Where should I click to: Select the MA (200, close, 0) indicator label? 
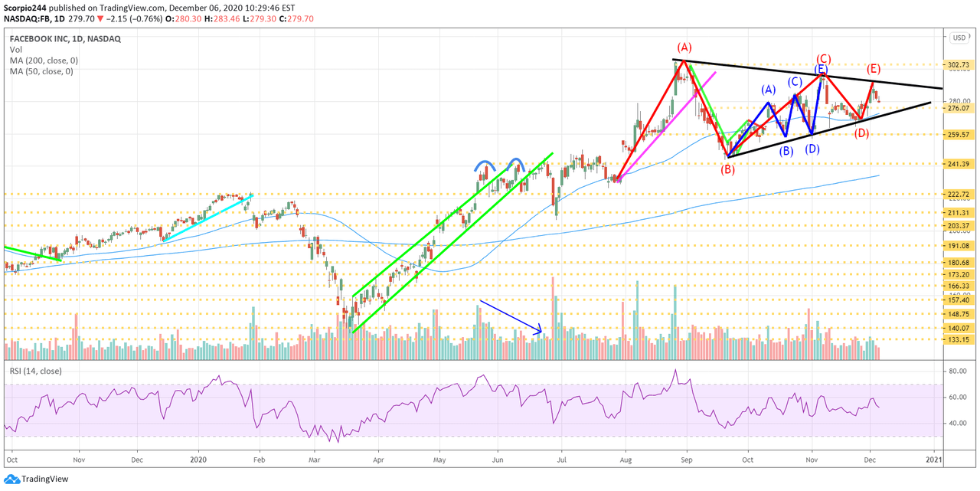point(44,61)
